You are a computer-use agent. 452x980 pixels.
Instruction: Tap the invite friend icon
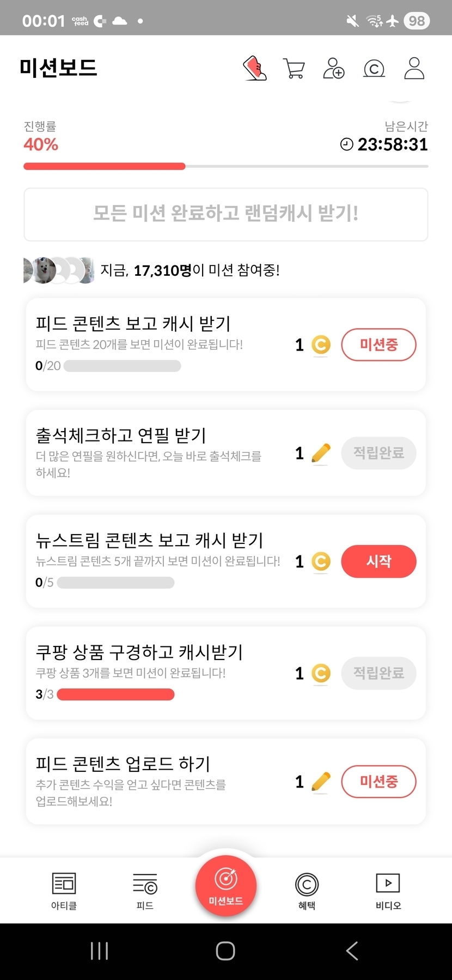(333, 69)
